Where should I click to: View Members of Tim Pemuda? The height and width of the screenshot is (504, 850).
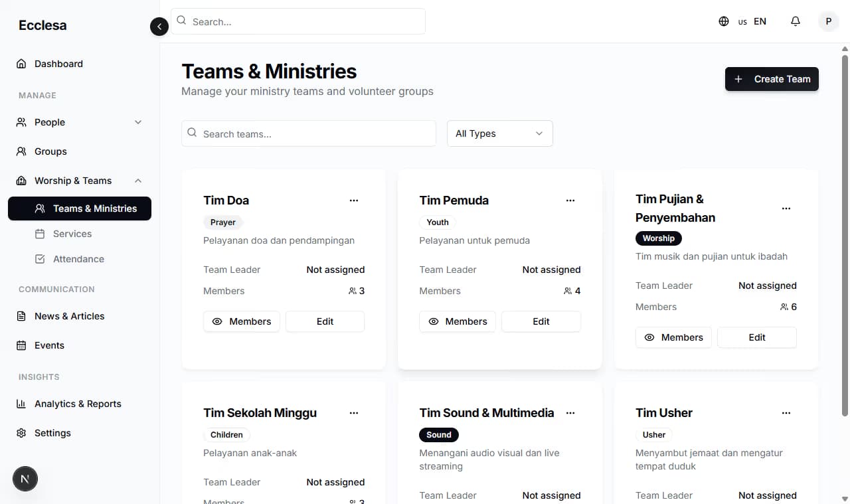click(458, 321)
